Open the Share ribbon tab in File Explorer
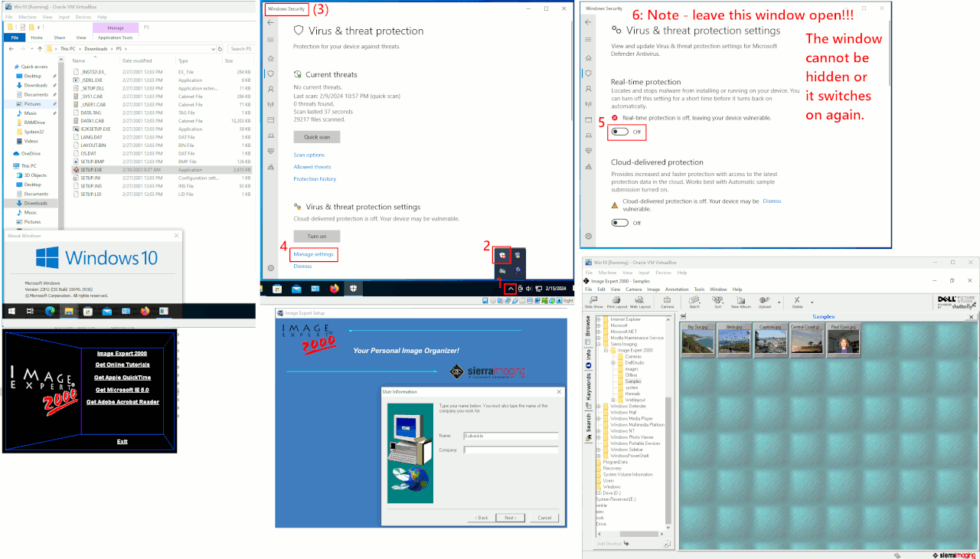Image resolution: width=980 pixels, height=559 pixels. tap(59, 37)
